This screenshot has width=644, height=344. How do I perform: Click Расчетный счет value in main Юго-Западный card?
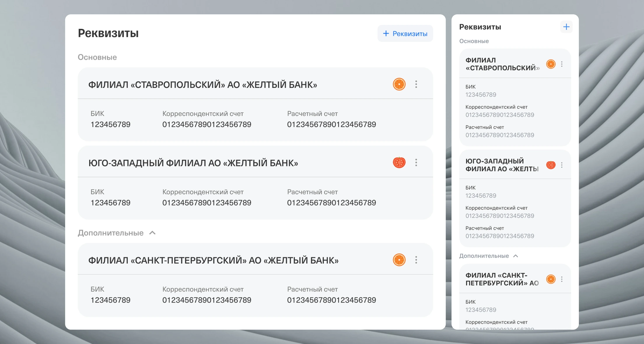[x=331, y=203]
